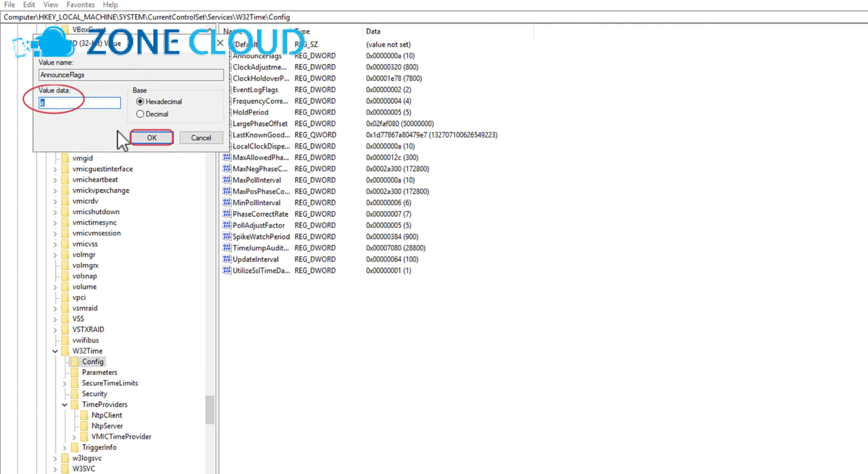
Task: Click the vmgid folder icon
Action: tap(65, 158)
